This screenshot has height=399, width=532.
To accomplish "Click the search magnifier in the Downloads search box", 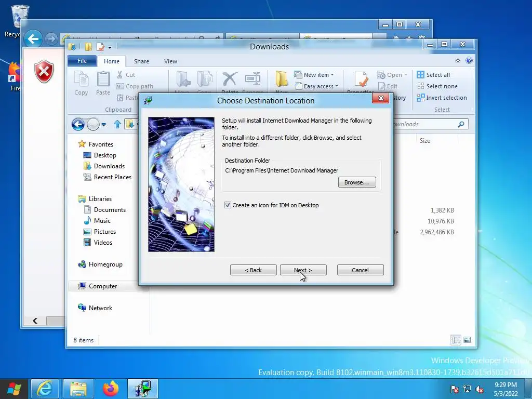I will 461,124.
